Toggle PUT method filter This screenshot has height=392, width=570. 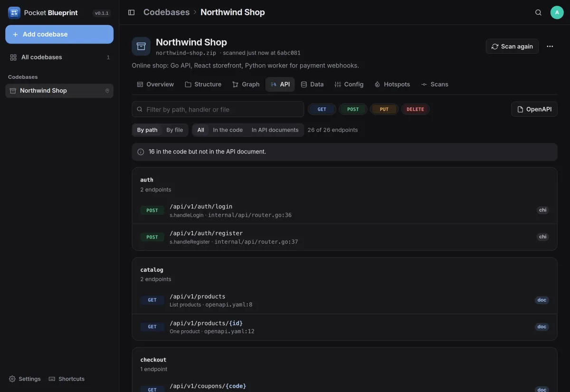tap(384, 109)
